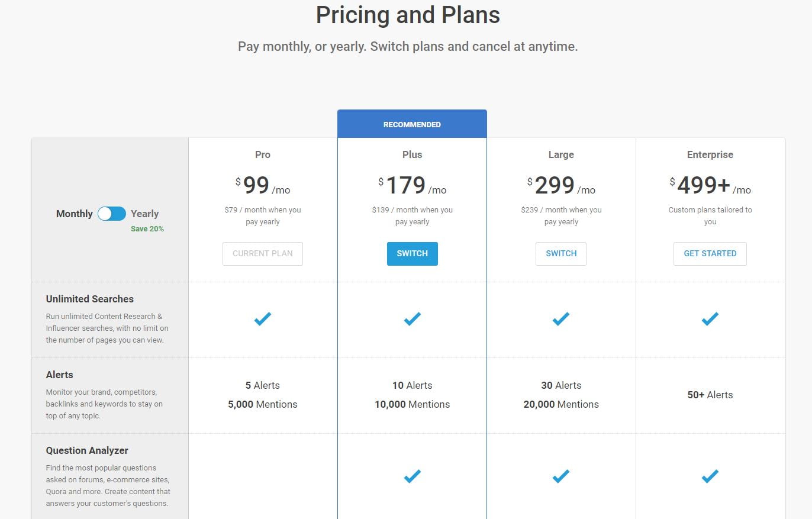This screenshot has width=812, height=519.
Task: Toggle the Monthly/Yearly billing switch
Action: tap(112, 214)
